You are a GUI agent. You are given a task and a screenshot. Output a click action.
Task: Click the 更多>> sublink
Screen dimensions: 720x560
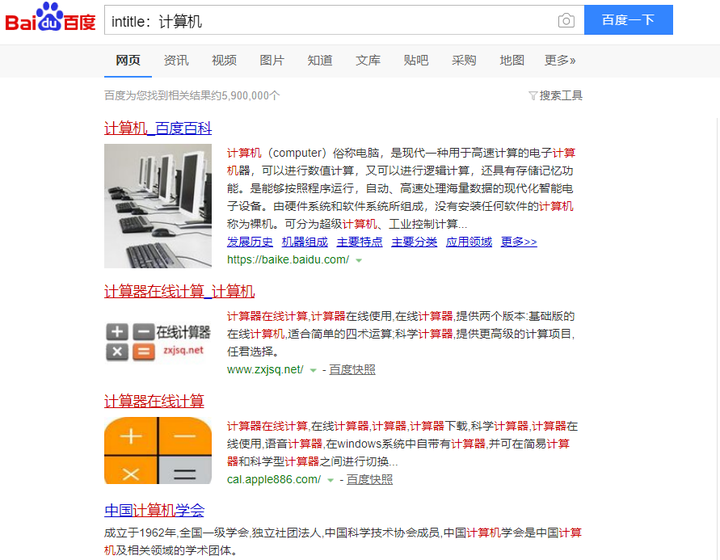coord(519,242)
